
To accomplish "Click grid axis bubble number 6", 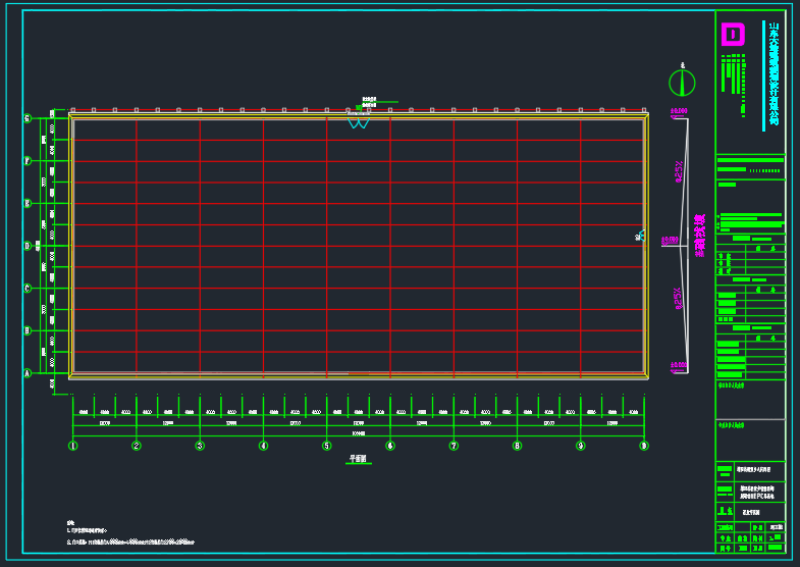I will (390, 446).
